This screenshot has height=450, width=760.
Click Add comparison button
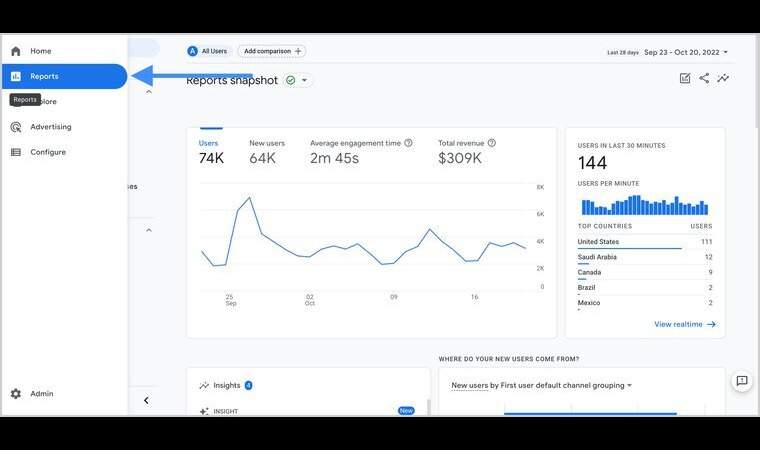point(271,51)
